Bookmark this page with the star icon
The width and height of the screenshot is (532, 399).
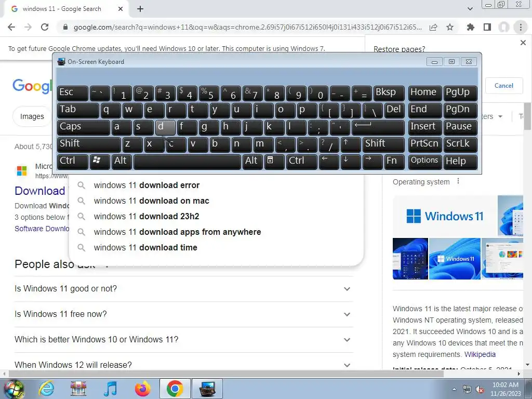click(x=450, y=27)
